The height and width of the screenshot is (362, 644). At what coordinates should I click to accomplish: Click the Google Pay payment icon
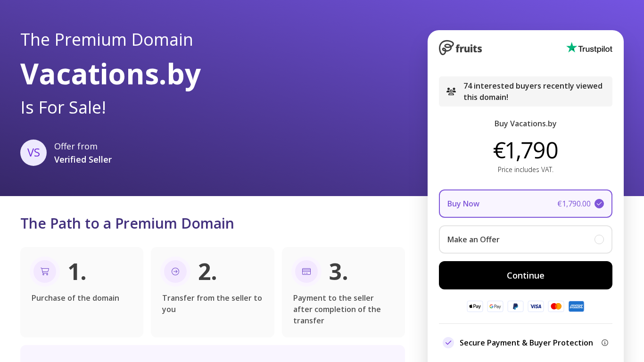tap(495, 306)
